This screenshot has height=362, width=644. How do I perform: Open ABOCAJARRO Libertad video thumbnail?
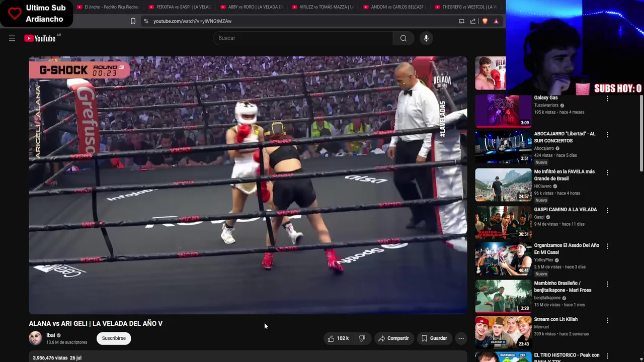(x=503, y=147)
